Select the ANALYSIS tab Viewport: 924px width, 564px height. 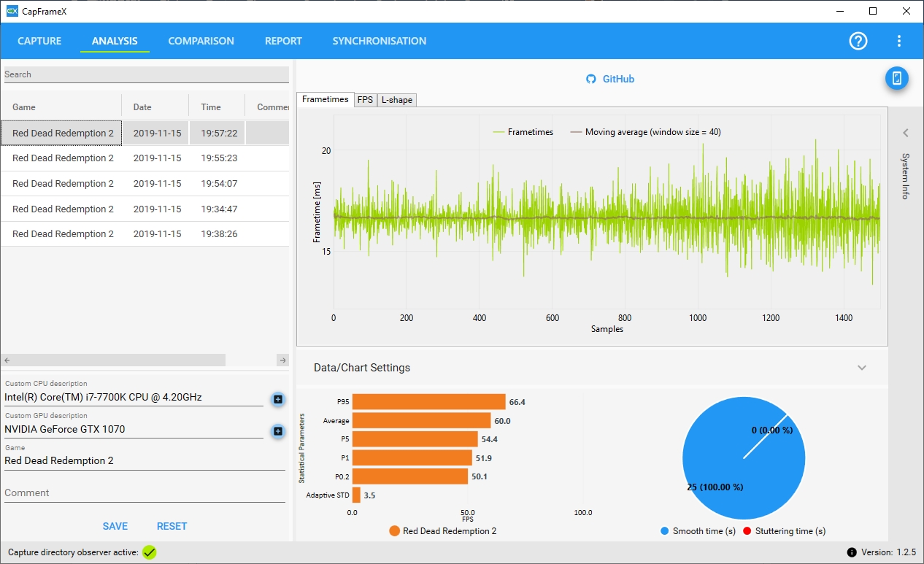tap(115, 41)
